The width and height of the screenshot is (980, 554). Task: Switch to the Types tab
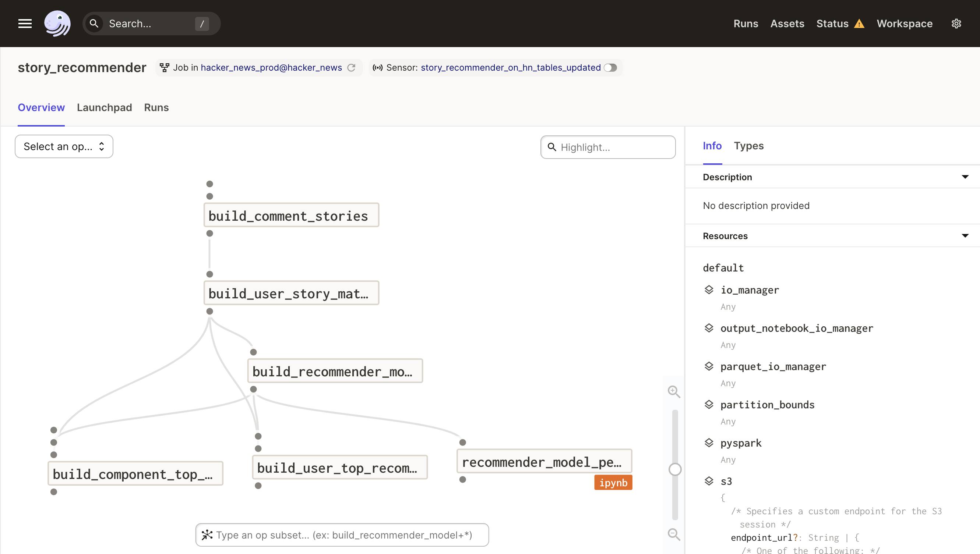748,146
